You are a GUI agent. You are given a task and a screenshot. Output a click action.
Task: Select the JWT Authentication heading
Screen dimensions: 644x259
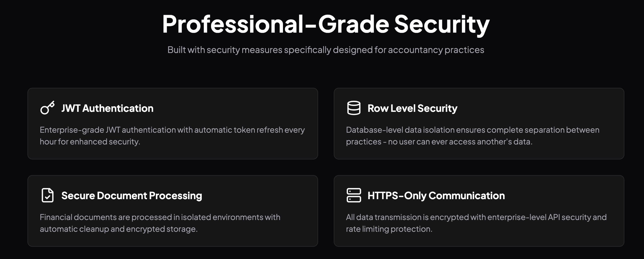[107, 108]
